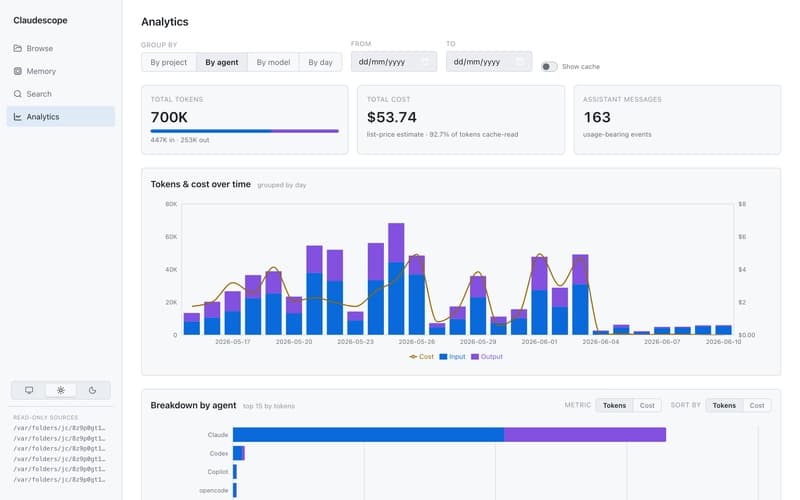Click the Claudescope app title
The width and height of the screenshot is (800, 500).
pyautogui.click(x=40, y=20)
